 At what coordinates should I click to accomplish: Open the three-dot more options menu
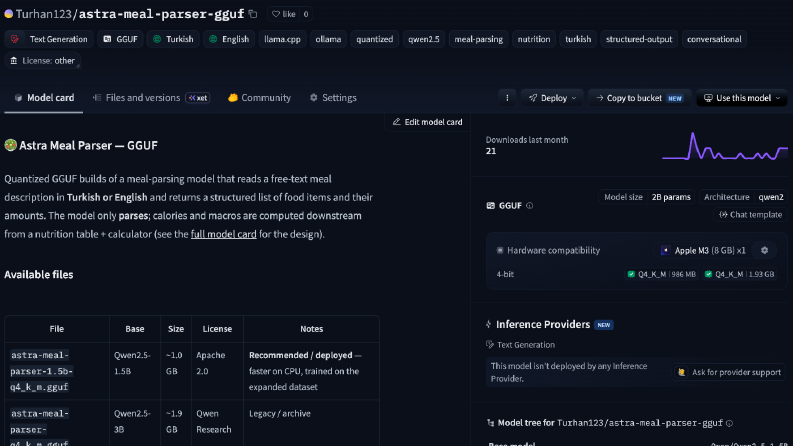click(507, 98)
